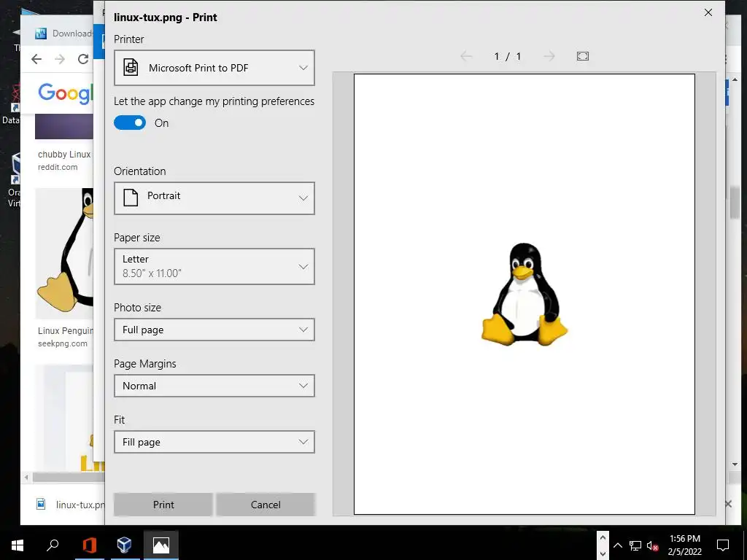Cancel the print dialog
This screenshot has width=747, height=560.
266,505
